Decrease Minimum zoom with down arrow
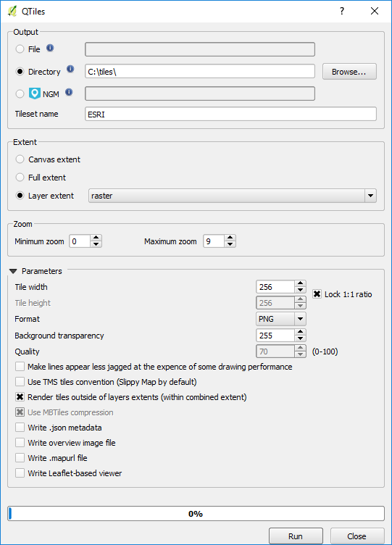Image resolution: width=392 pixels, height=545 pixels. [x=96, y=244]
